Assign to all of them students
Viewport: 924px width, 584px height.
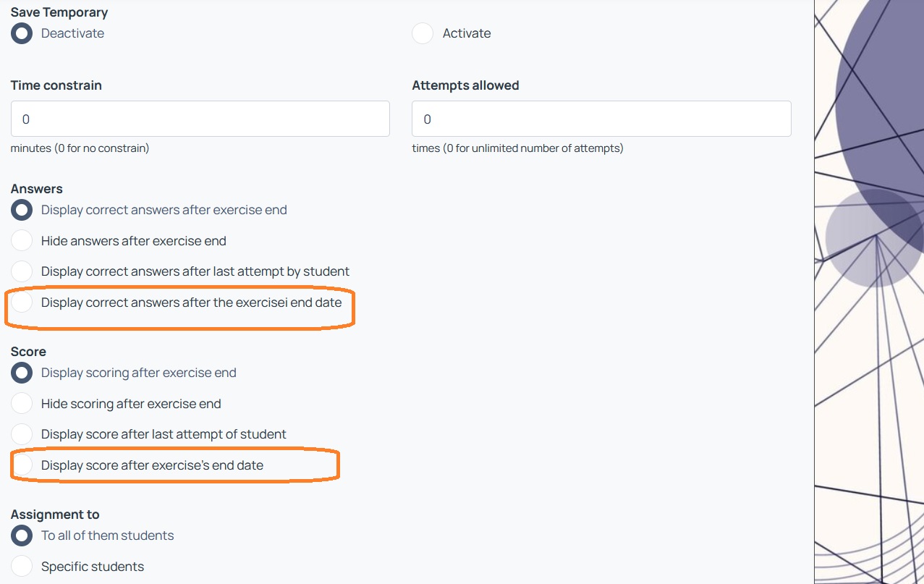click(22, 536)
